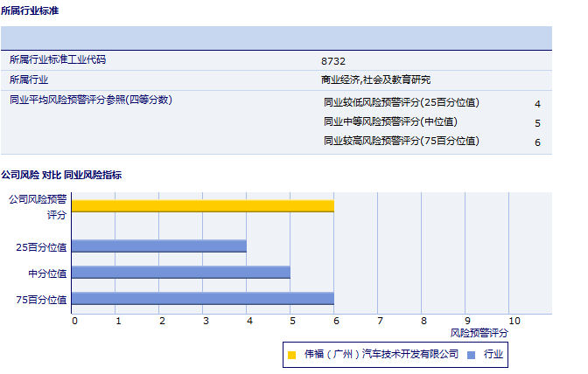Viewport: 588px width, 374px height.
Task: Click the 同业较高风险预警评分(75百分位值) label
Action: point(401,141)
